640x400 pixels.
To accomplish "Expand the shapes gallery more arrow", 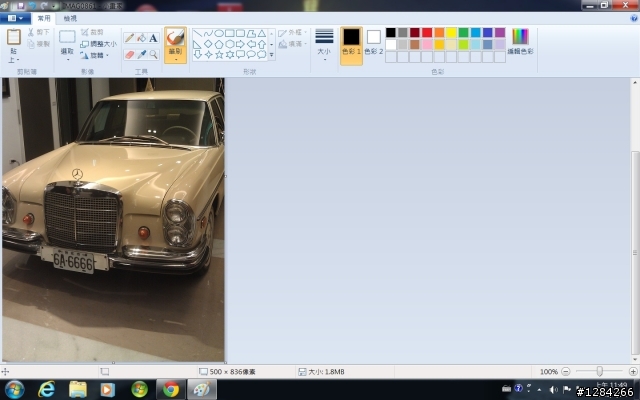I will coord(271,55).
